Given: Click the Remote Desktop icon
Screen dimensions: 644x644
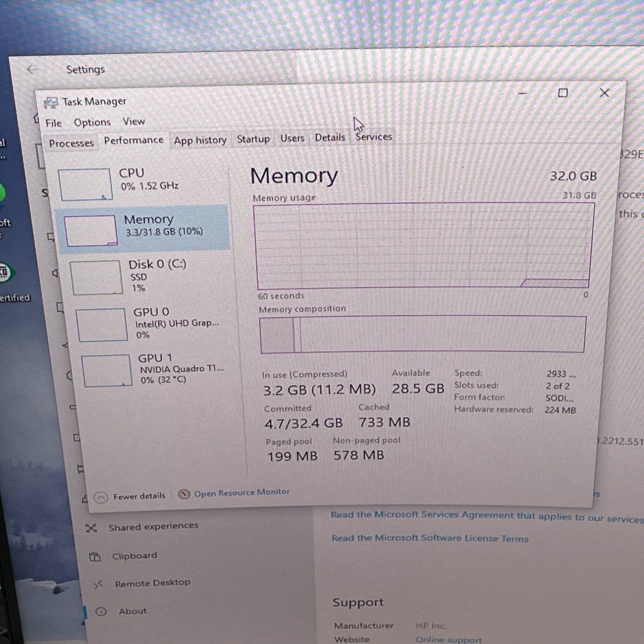Looking at the screenshot, I should point(98,584).
